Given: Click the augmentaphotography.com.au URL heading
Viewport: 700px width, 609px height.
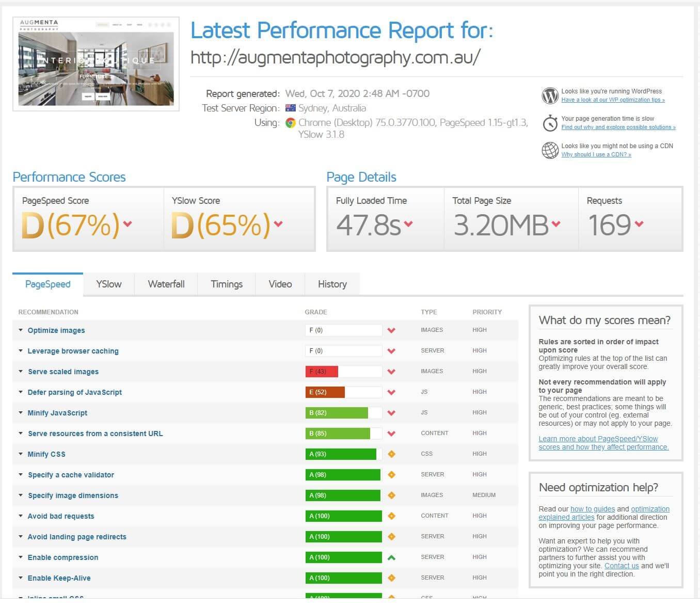Looking at the screenshot, I should (336, 57).
